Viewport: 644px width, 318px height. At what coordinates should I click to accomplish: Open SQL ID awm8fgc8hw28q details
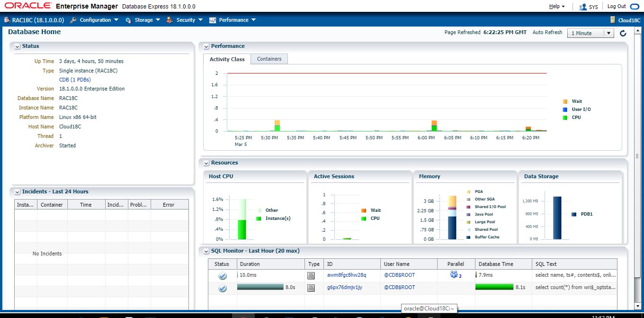[347, 275]
